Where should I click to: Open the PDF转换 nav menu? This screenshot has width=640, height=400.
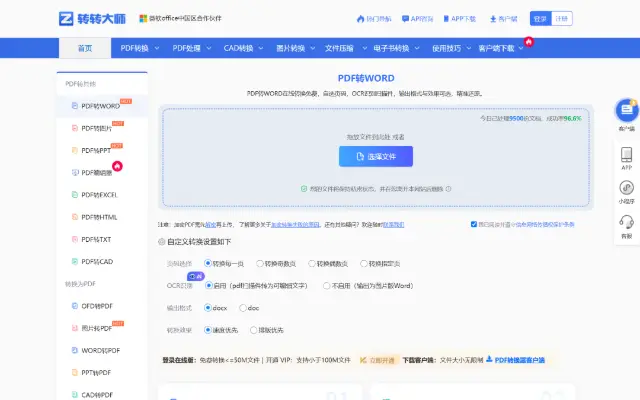tap(135, 48)
